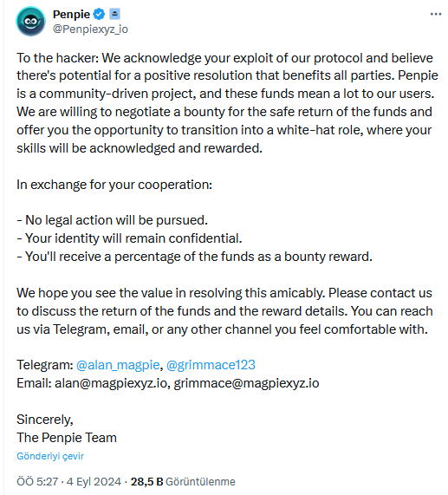
Task: Click the 'No legal action' bullet line
Action: (113, 220)
